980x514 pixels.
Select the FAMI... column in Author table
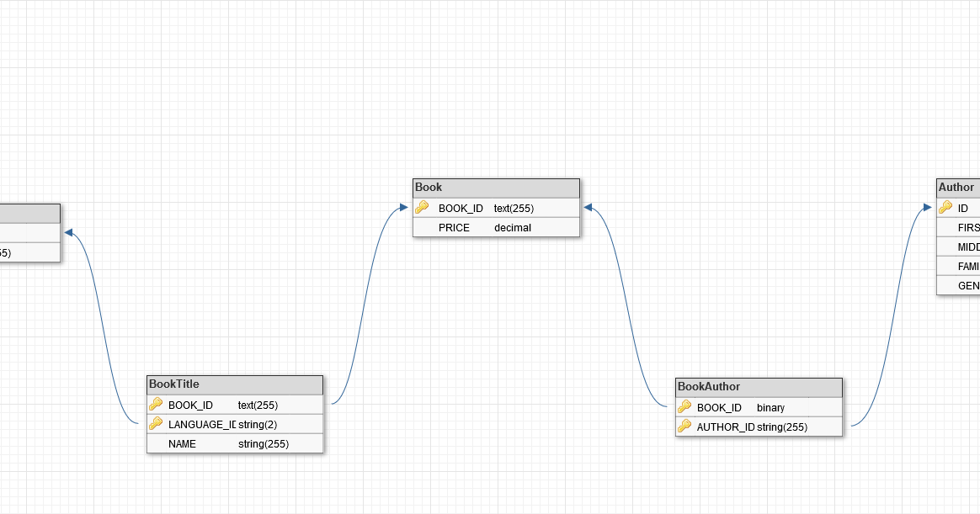click(x=969, y=267)
